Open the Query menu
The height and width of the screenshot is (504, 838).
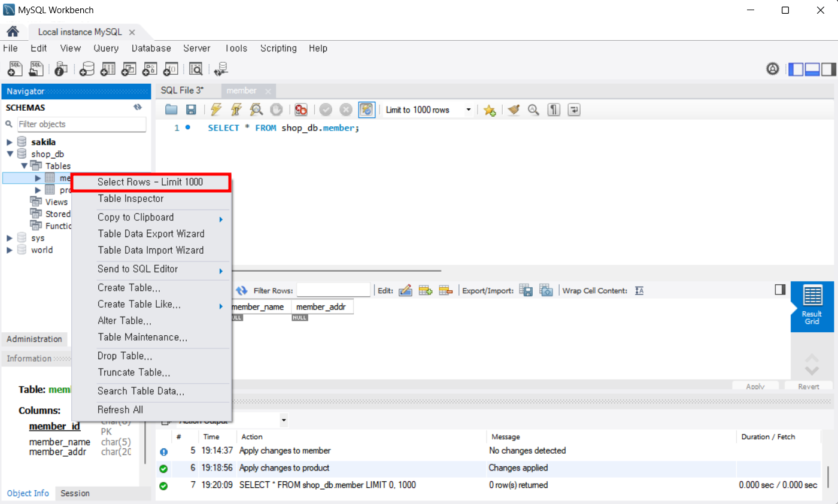tap(106, 48)
